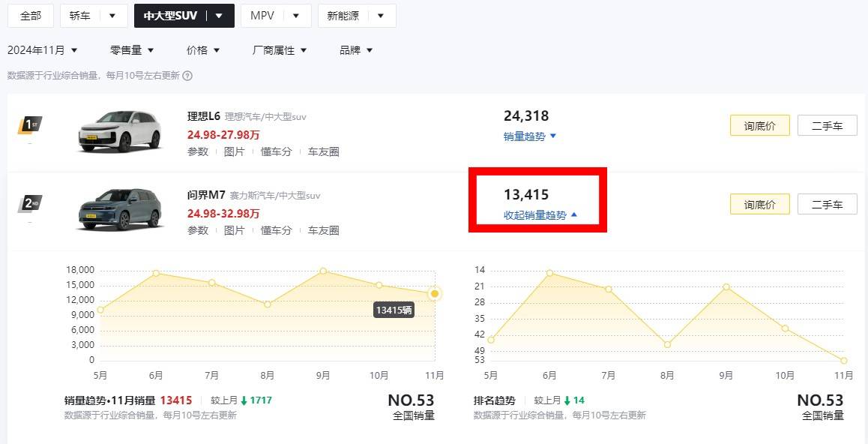Expand the 2024年11月 date dropdown
The width and height of the screenshot is (868, 444).
click(x=43, y=50)
